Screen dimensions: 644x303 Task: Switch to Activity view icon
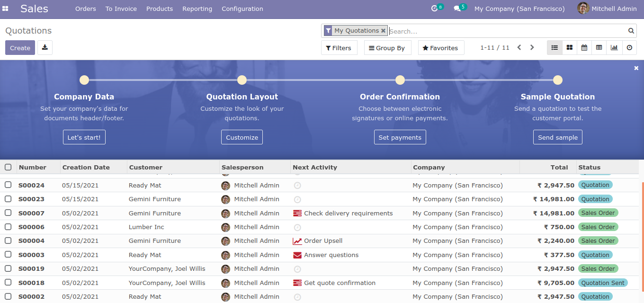click(x=629, y=48)
